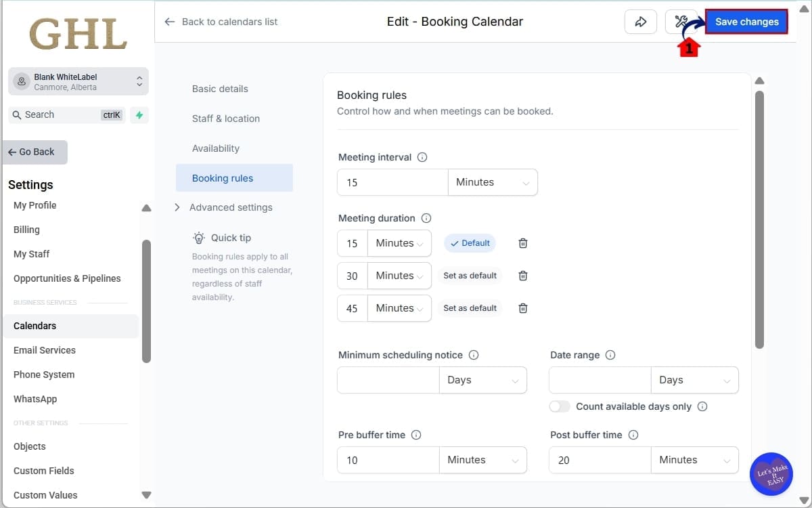This screenshot has width=812, height=508.
Task: Click the Quick tip lightbulb icon
Action: pyautogui.click(x=199, y=238)
